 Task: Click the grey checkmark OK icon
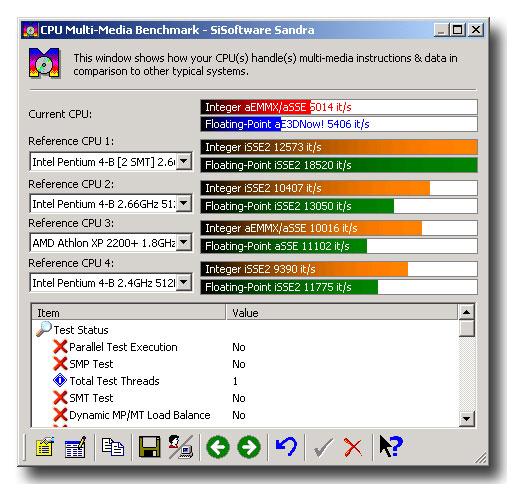point(323,447)
